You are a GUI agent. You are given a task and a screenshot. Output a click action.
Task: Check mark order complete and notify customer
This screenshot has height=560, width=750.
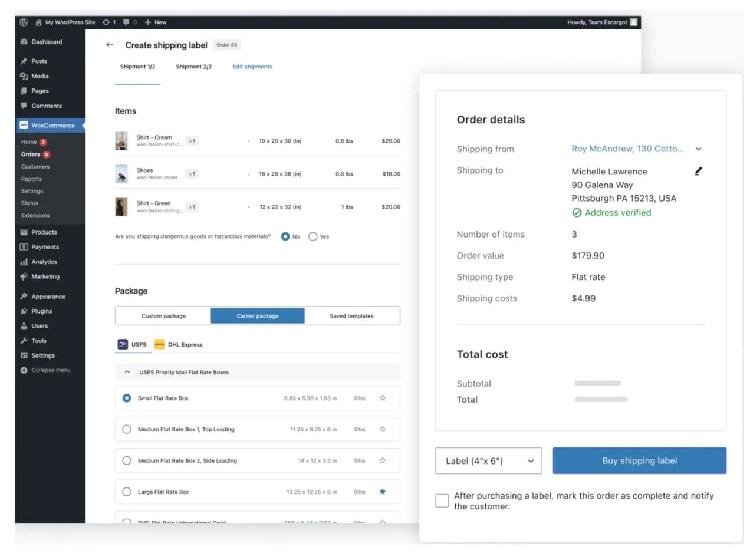tap(442, 501)
